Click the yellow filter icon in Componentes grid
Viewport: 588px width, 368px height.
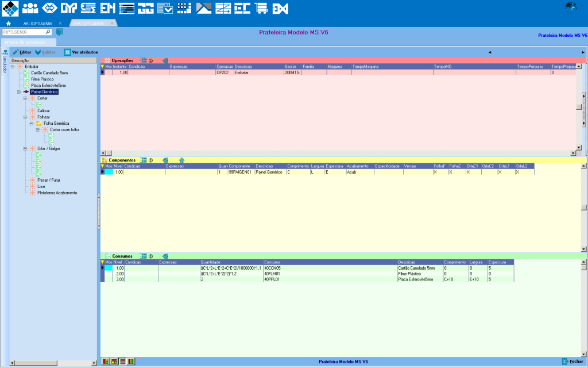tap(103, 166)
